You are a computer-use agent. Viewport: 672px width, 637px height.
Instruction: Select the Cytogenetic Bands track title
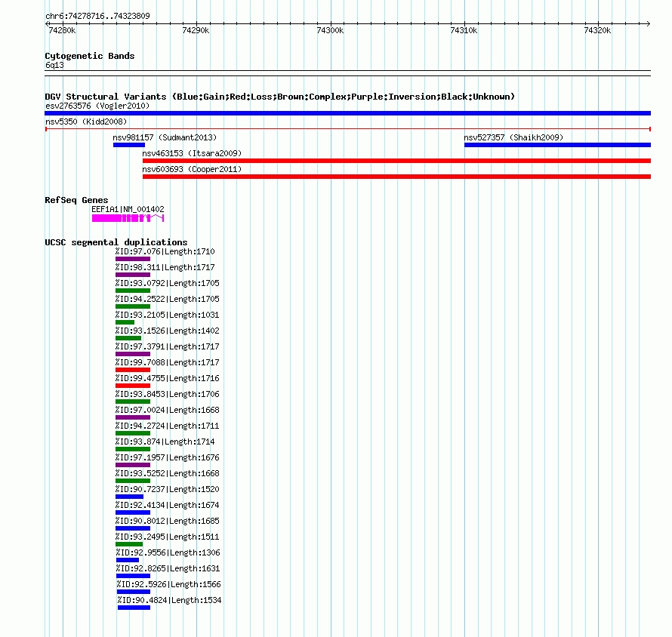click(90, 56)
